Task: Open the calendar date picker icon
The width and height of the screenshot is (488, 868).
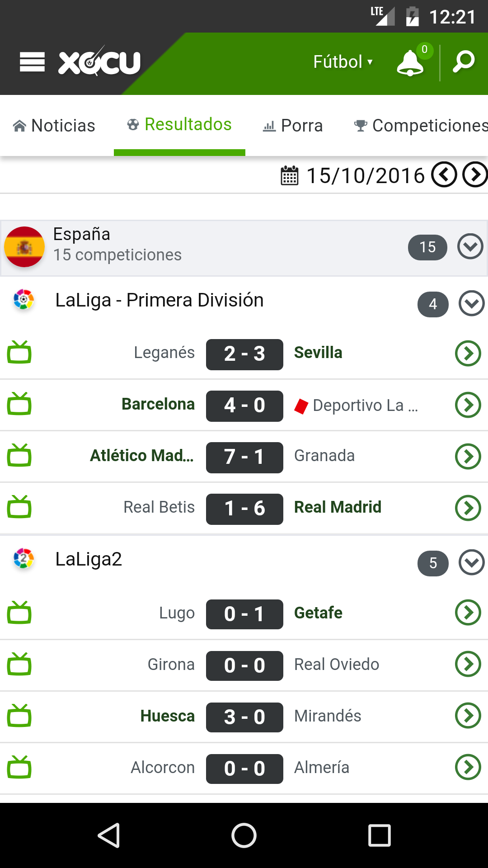Action: click(290, 175)
